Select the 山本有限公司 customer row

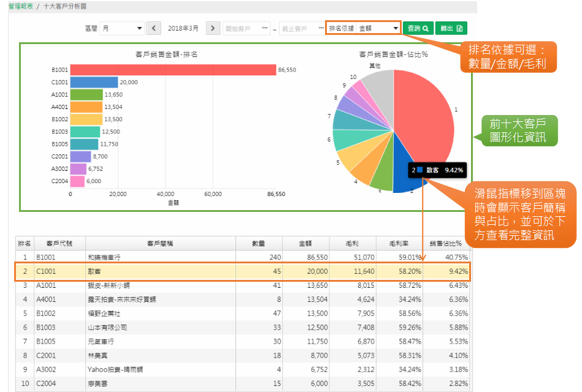[x=159, y=328]
